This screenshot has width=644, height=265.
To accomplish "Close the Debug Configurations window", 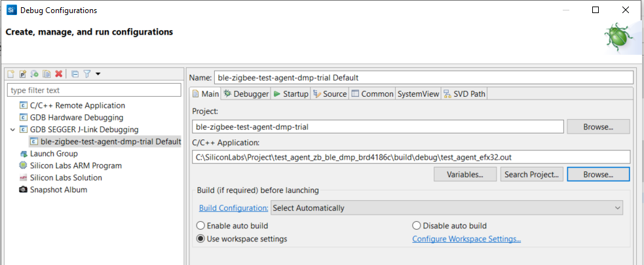I will click(626, 10).
